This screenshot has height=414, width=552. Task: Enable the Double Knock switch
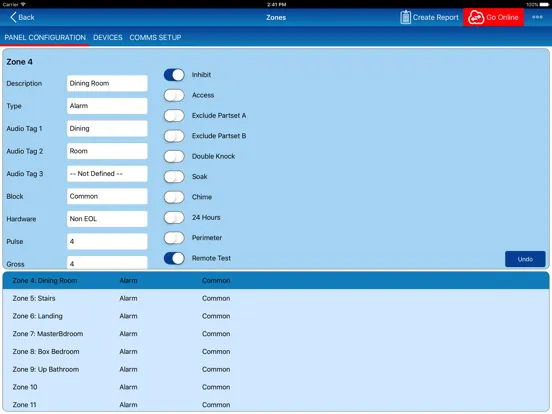point(174,156)
